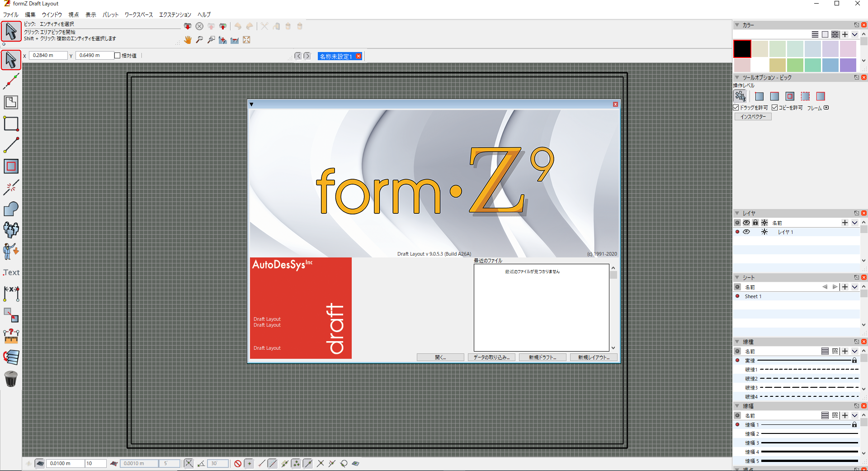
Task: Open the フレーム dropdown
Action: pos(826,108)
